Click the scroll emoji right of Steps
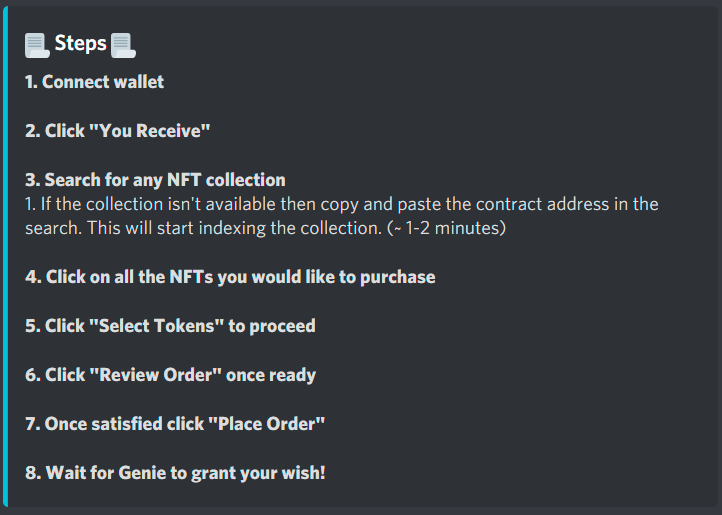This screenshot has height=515, width=722. click(x=123, y=44)
